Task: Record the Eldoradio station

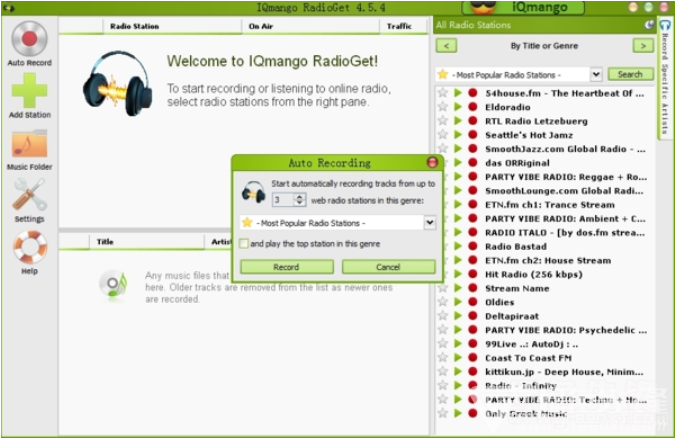Action: tap(473, 107)
